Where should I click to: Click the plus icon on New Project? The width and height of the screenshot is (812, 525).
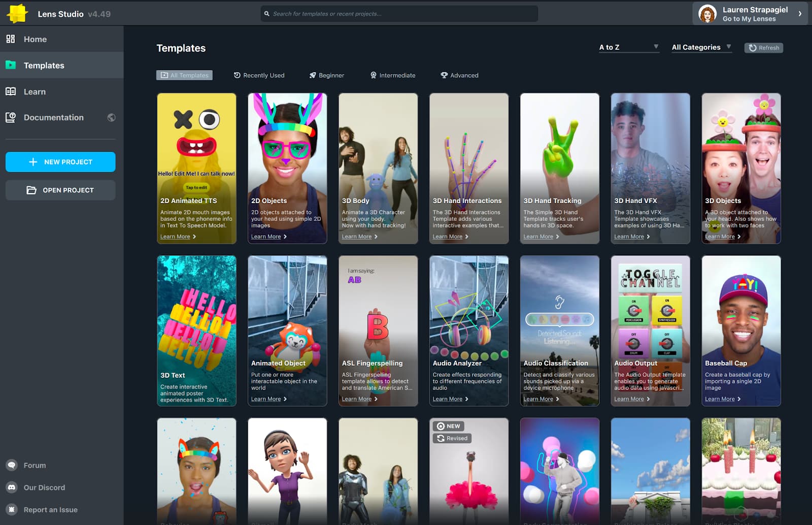tap(33, 162)
